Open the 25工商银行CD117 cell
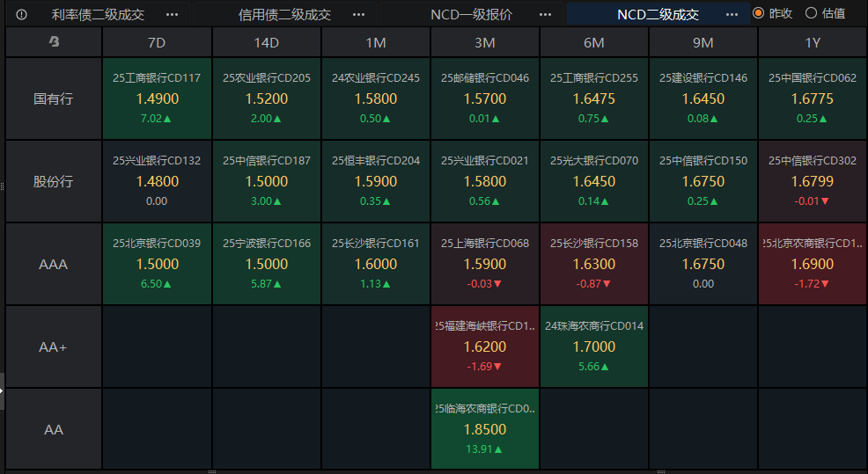Image resolution: width=868 pixels, height=474 pixels. click(157, 98)
